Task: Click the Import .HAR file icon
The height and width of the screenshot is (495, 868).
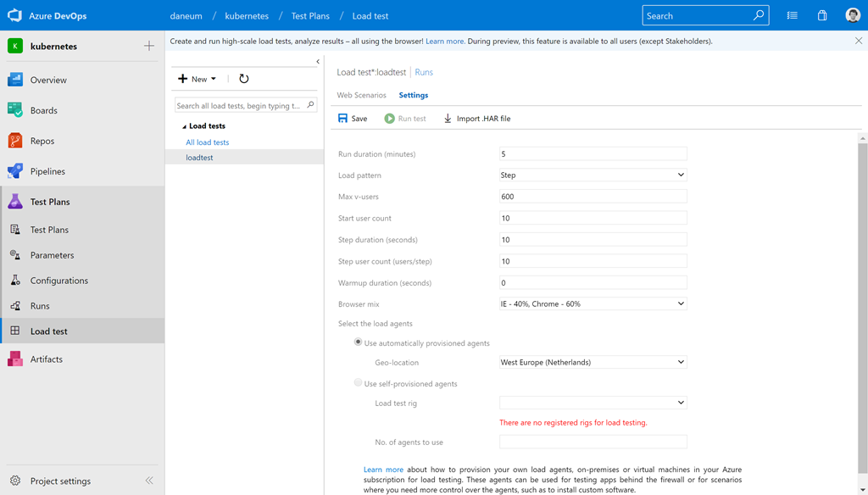Action: (448, 119)
